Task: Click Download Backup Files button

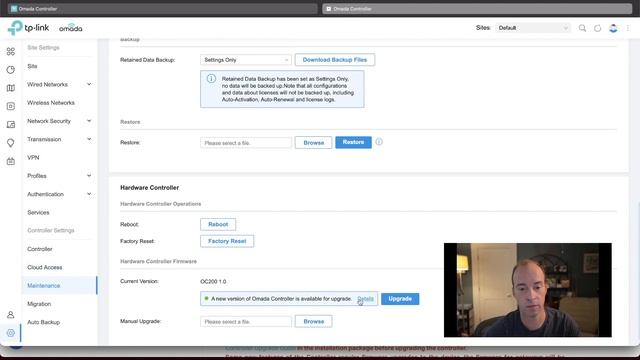Action: click(x=335, y=60)
